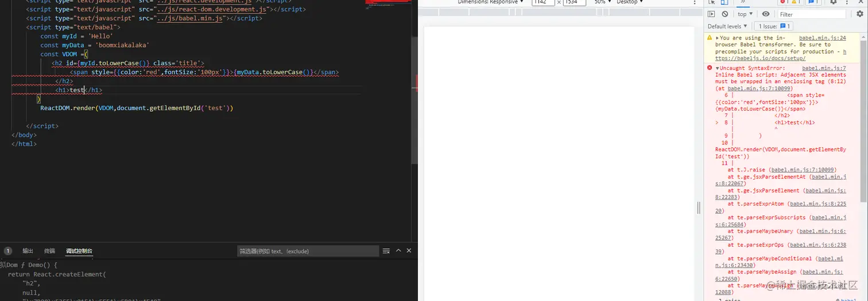Viewport: 868px width, 301px height.
Task: Switch to 输出 output tab
Action: 28,251
